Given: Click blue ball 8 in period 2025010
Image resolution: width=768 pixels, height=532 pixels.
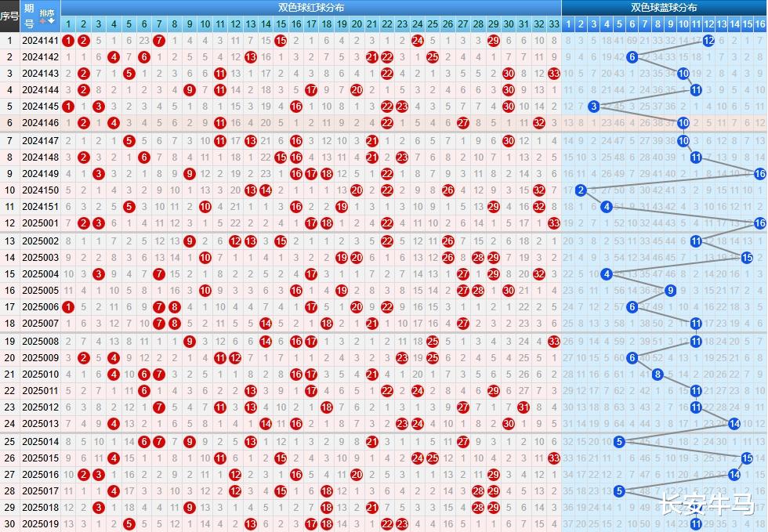Looking at the screenshot, I should tap(658, 375).
